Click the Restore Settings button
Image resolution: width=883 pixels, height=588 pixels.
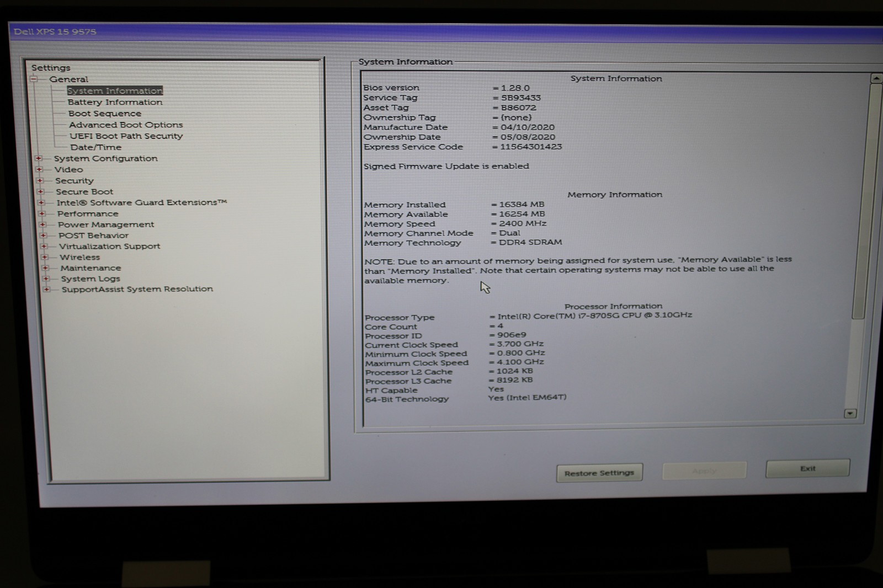[x=599, y=473]
